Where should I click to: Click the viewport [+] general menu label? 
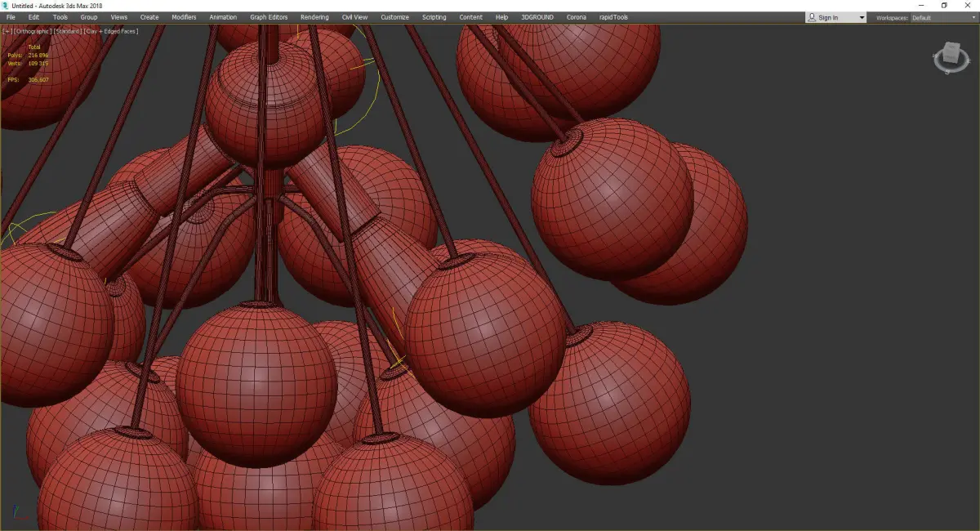click(x=6, y=31)
